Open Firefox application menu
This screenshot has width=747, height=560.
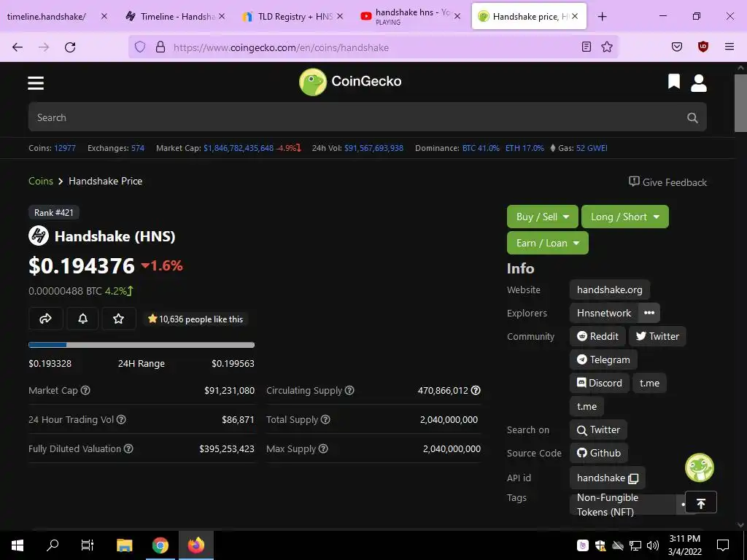(x=729, y=47)
